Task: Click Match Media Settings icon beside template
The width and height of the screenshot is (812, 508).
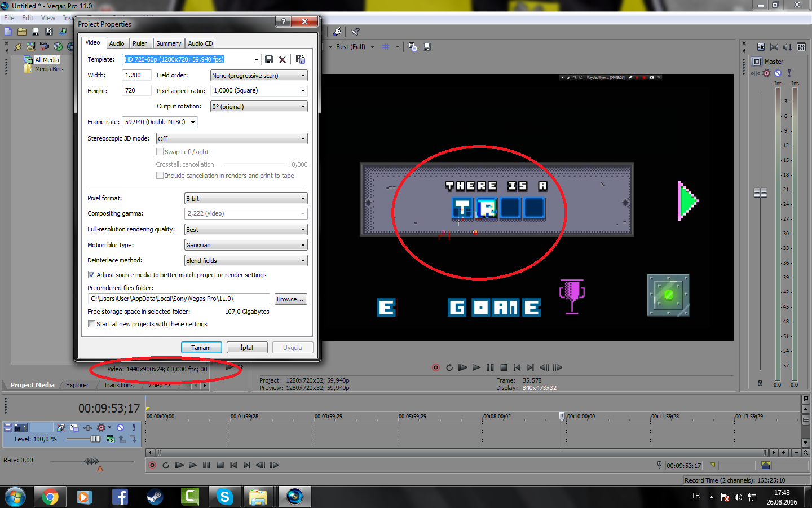Action: [300, 59]
